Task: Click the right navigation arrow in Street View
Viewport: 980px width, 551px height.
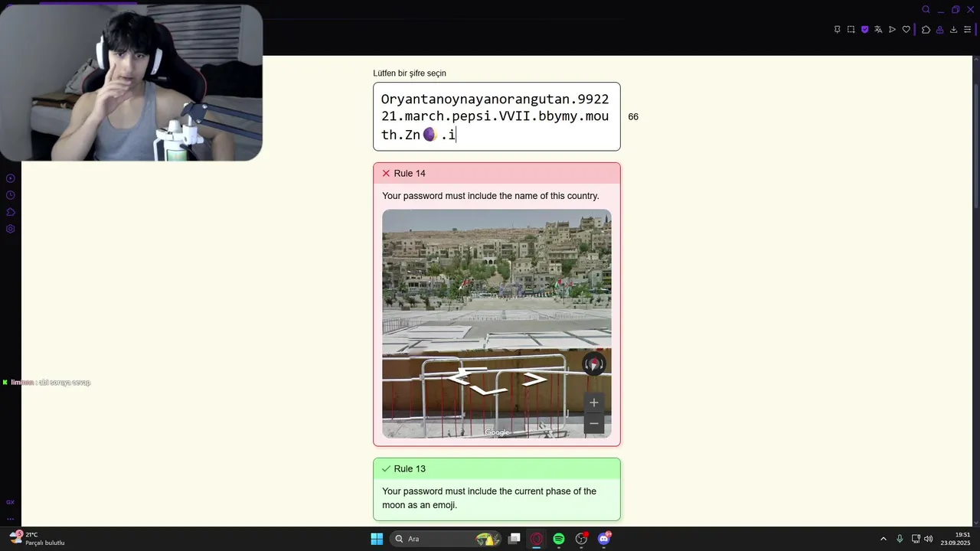Action: (534, 378)
